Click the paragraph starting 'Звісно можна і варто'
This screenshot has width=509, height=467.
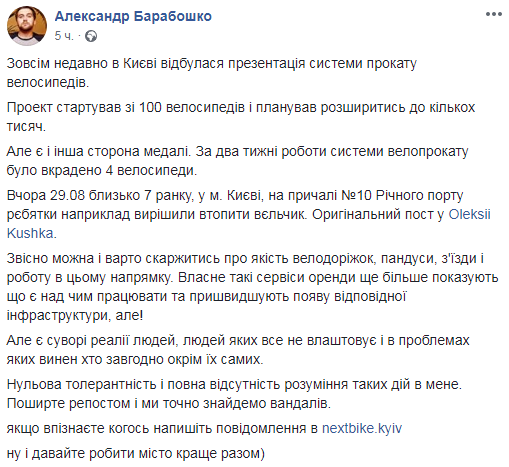click(252, 287)
